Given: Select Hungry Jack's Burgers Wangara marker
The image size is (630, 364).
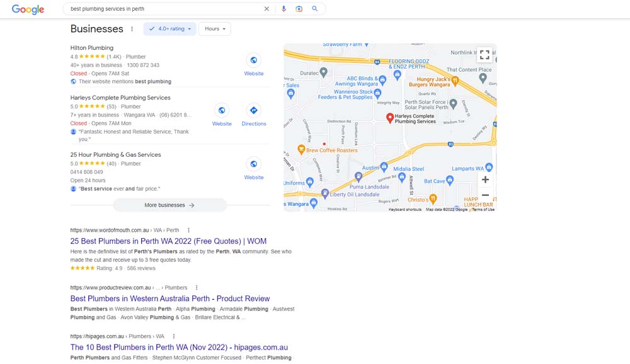Looking at the screenshot, I should [x=455, y=81].
